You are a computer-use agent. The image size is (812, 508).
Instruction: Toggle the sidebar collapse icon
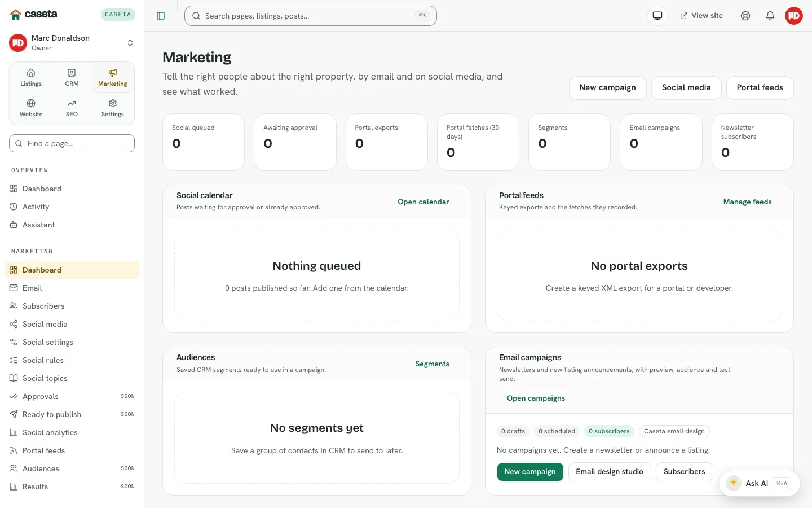pyautogui.click(x=161, y=16)
